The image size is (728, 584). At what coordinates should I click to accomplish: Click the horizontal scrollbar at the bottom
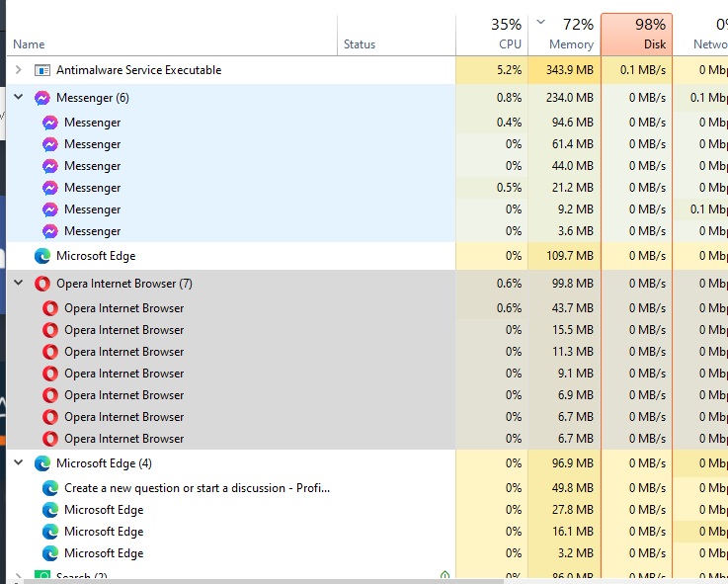coord(264,581)
